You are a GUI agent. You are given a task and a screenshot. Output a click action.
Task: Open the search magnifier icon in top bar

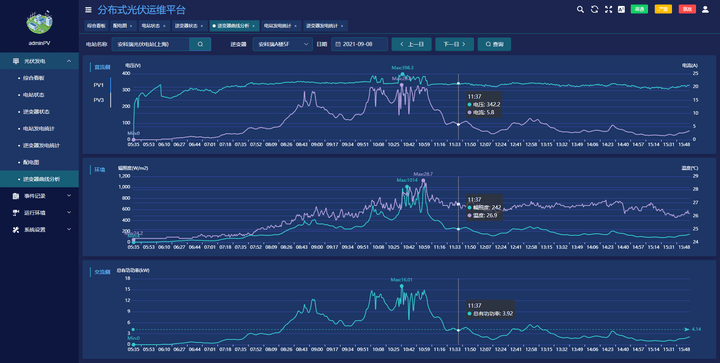click(580, 9)
